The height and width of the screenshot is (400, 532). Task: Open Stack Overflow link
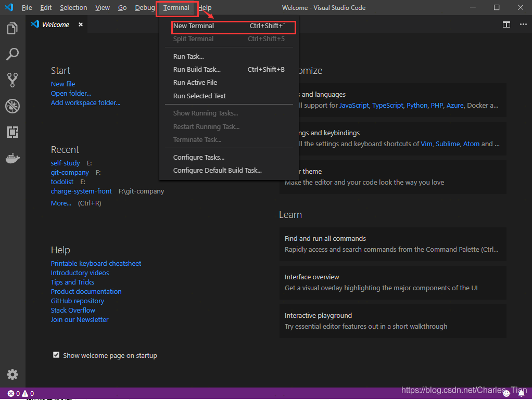(x=73, y=310)
